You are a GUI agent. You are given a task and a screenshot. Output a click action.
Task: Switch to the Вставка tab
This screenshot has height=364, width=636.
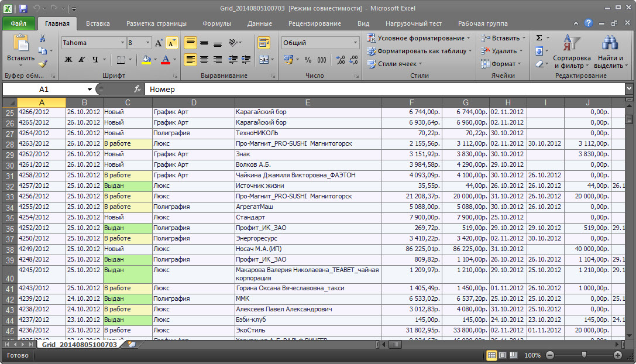(98, 23)
